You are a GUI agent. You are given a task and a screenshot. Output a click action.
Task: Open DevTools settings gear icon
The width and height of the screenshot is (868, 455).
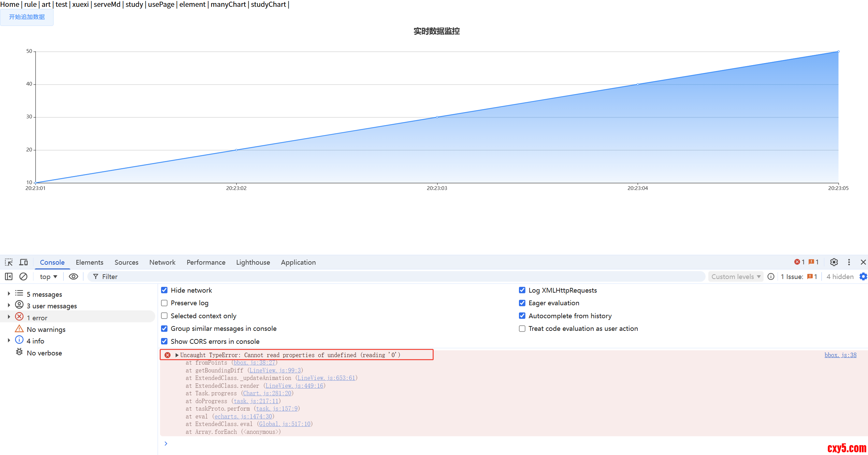[x=834, y=262]
